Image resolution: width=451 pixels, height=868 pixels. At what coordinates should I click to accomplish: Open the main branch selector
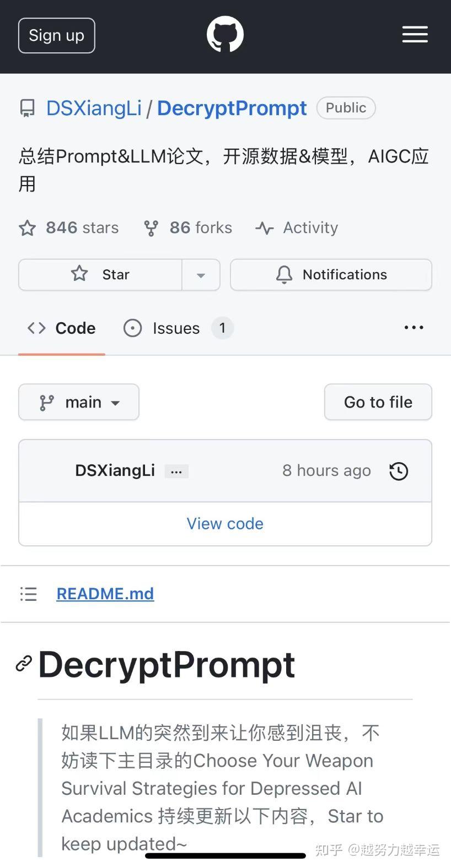tap(79, 402)
